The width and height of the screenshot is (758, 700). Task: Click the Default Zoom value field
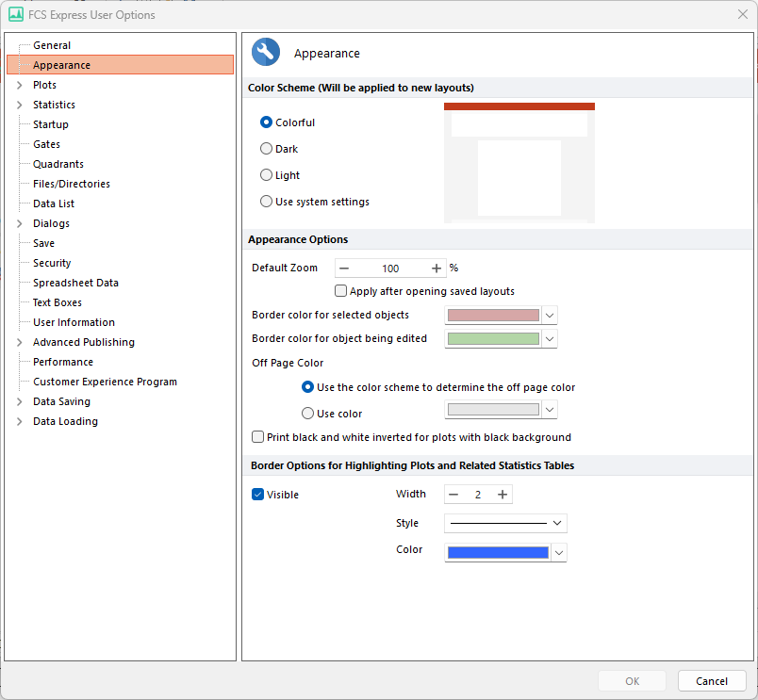pyautogui.click(x=390, y=269)
